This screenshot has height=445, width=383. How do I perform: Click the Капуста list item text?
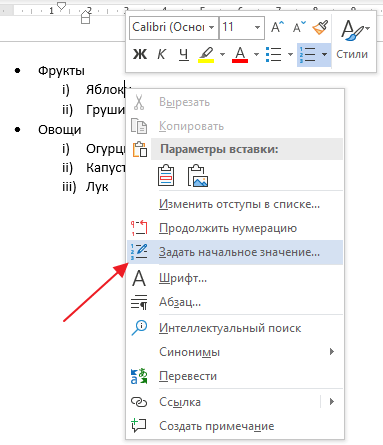(x=106, y=167)
